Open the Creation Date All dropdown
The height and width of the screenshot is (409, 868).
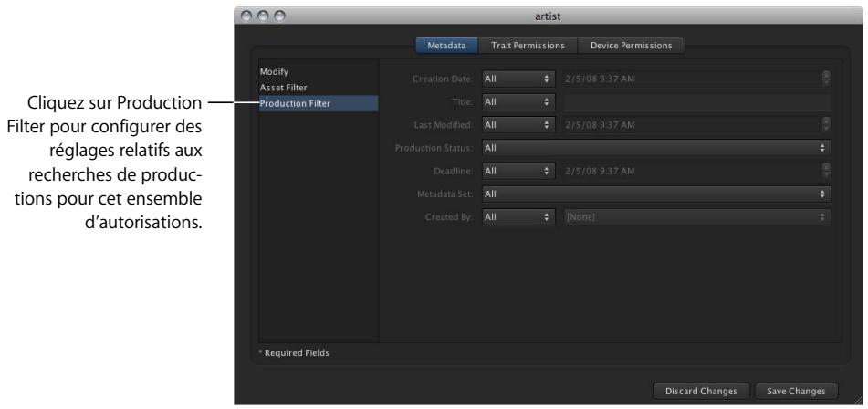pos(518,79)
